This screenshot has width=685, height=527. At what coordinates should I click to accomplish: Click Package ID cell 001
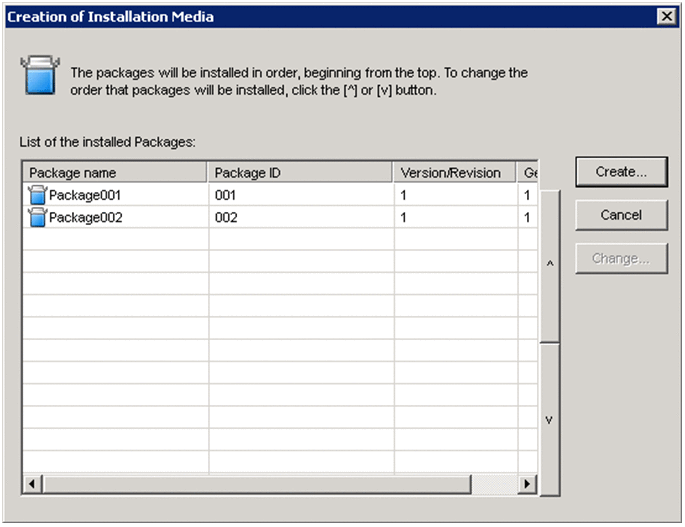[x=301, y=195]
